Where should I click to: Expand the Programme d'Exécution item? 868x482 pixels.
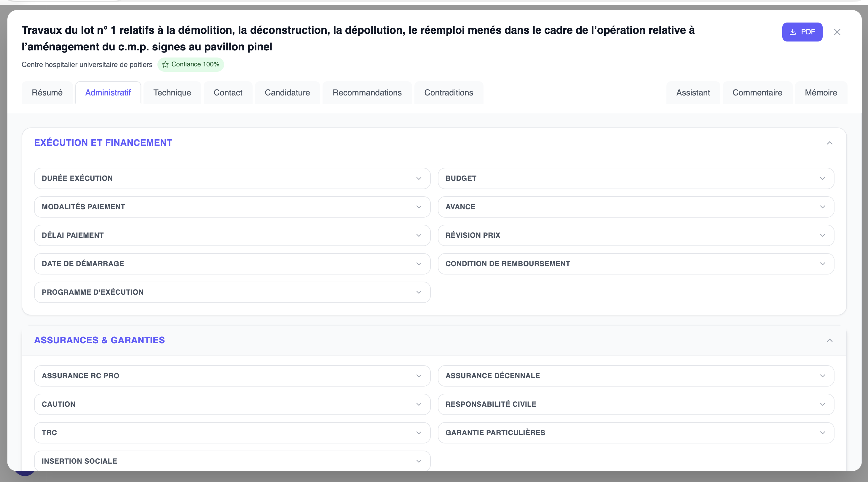(232, 292)
